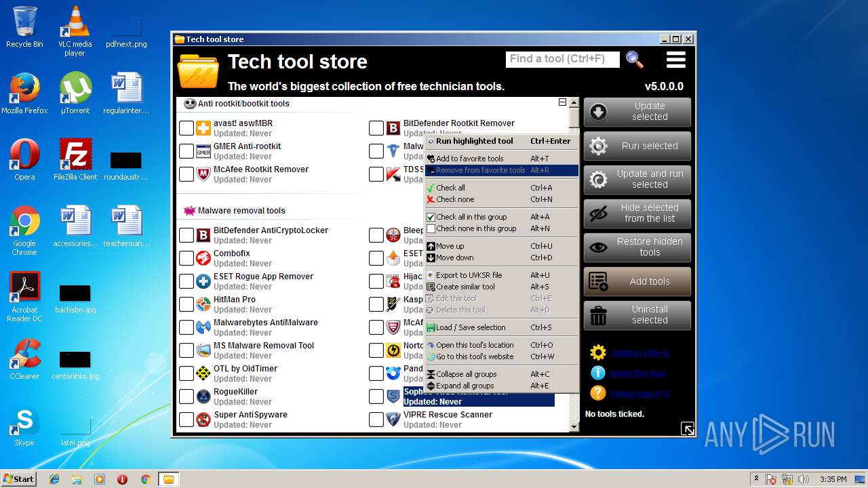Image resolution: width=868 pixels, height=488 pixels.
Task: Click Update and run selected button
Action: [637, 180]
